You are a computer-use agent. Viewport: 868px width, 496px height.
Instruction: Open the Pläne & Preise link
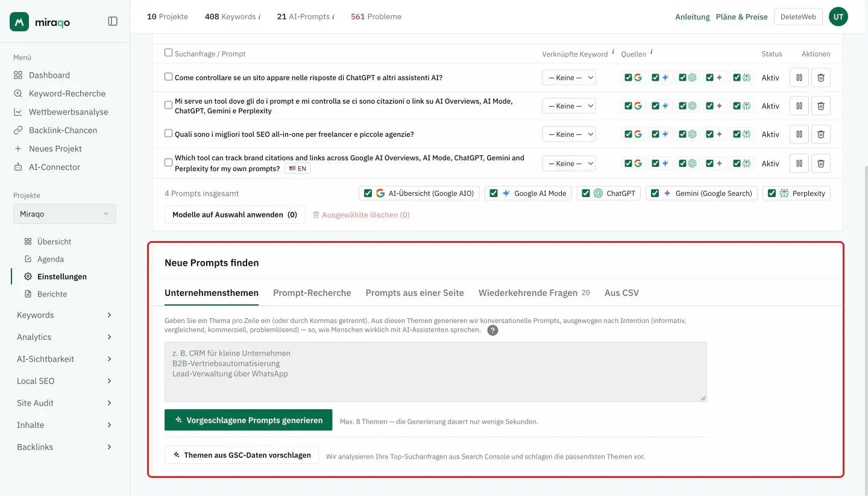pos(741,17)
